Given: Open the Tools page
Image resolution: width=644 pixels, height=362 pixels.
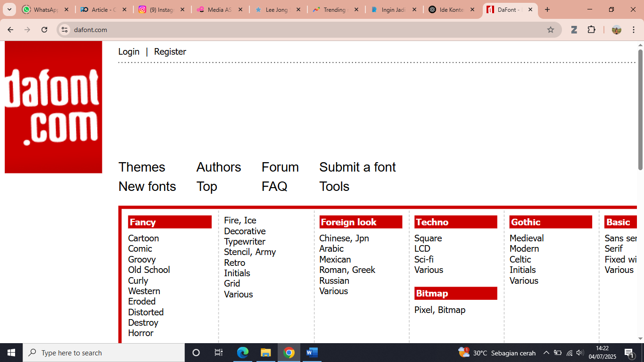Looking at the screenshot, I should pos(334,187).
